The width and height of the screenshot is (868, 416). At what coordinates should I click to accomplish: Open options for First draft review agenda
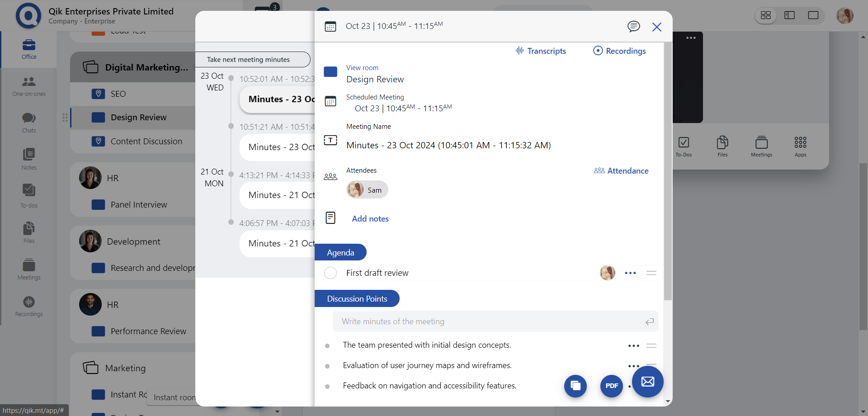click(630, 273)
